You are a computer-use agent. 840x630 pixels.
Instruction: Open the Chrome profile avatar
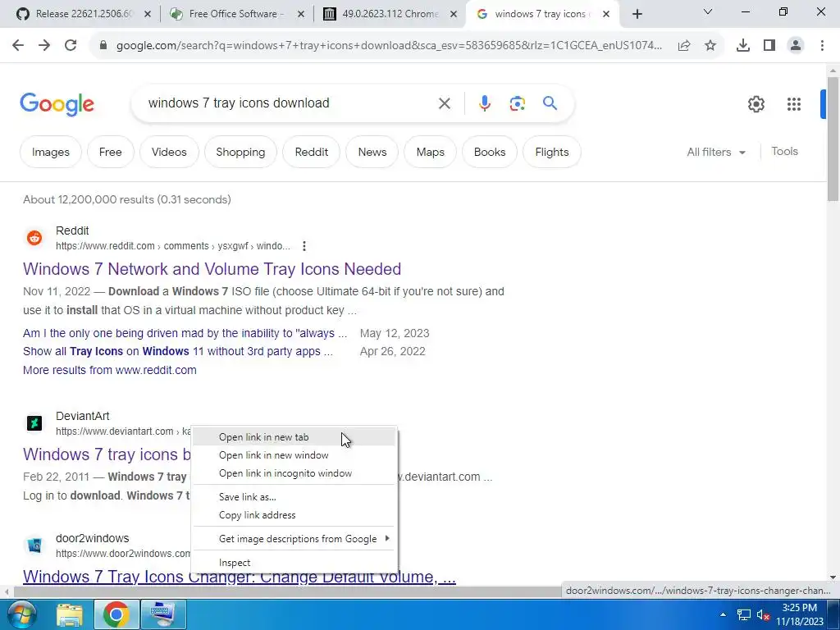pos(796,46)
